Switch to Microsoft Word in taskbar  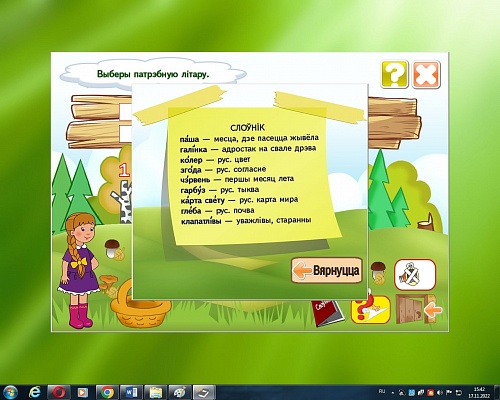(131, 392)
